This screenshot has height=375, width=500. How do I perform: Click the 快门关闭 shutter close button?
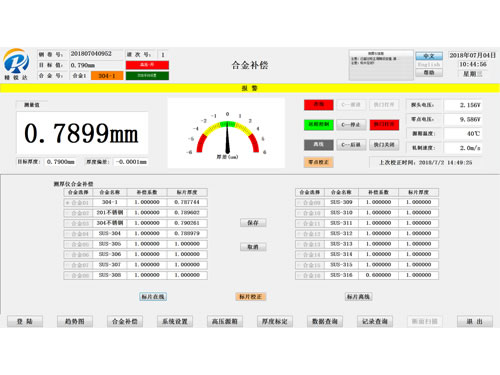[384, 145]
